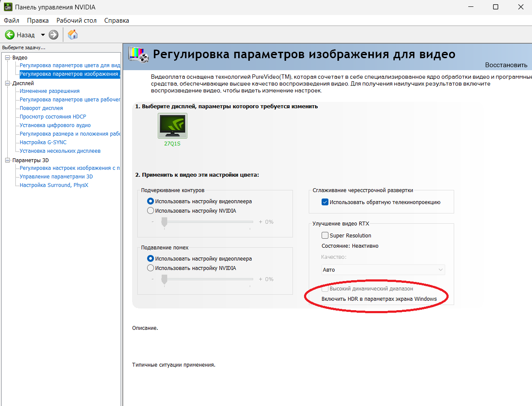Click the green Back arrow icon
532x406 pixels.
pos(10,35)
